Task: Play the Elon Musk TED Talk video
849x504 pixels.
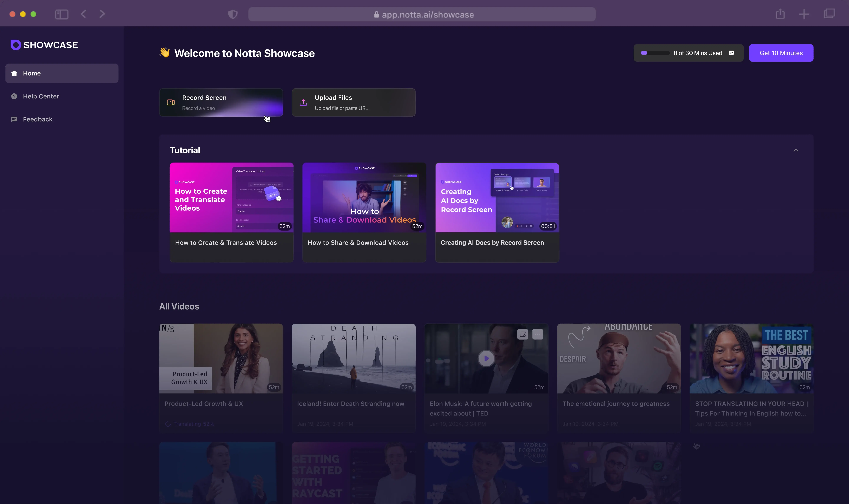Action: [486, 358]
